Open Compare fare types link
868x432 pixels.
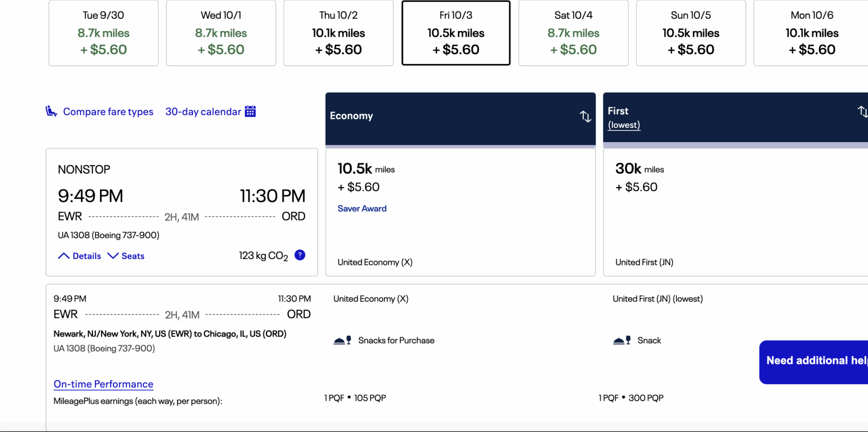pos(108,112)
